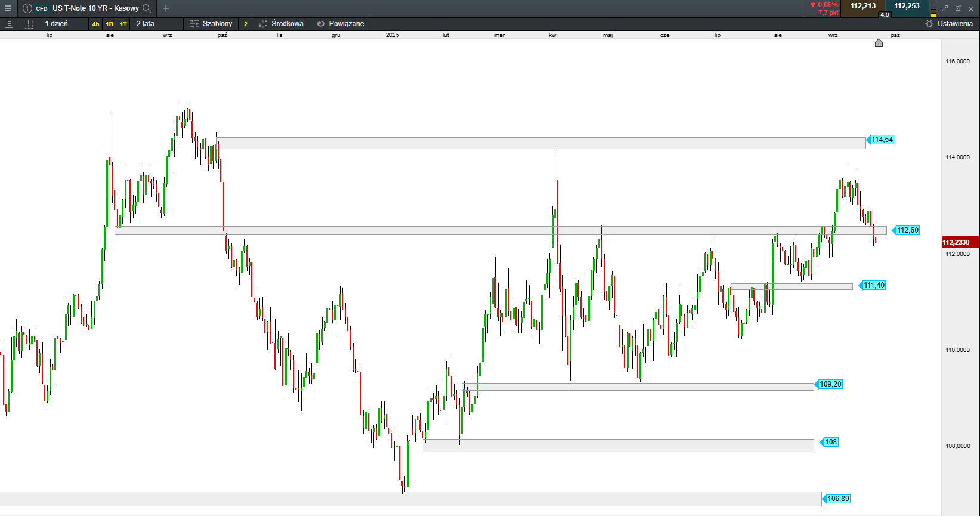Pop out chart into separate window

[x=958, y=8]
